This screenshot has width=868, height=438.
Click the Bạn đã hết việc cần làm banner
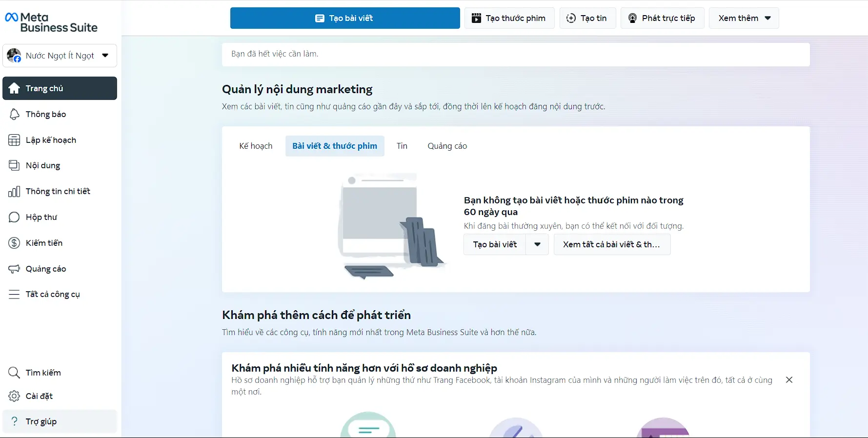coord(516,54)
